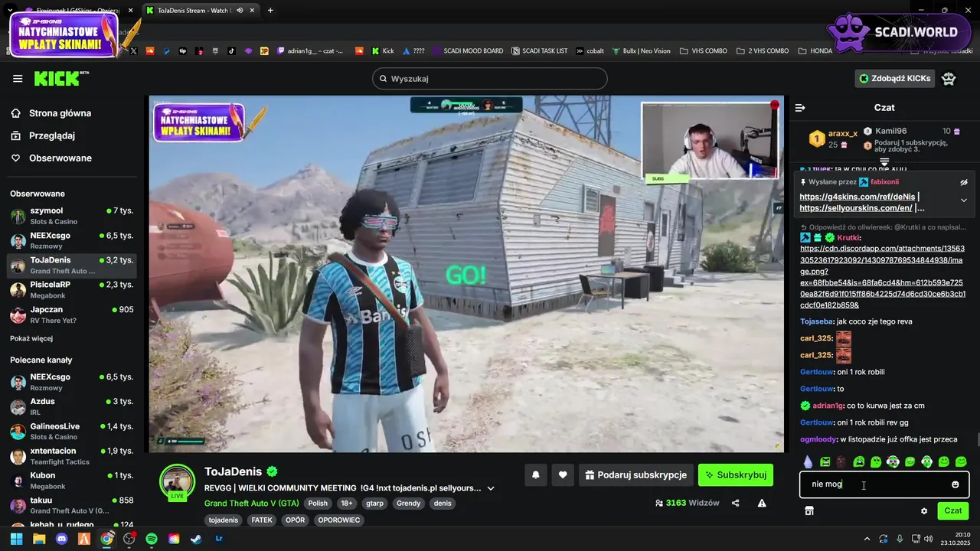Screen dimensions: 980x551
Task: Hide the pinned message eye icon
Action: click(964, 182)
